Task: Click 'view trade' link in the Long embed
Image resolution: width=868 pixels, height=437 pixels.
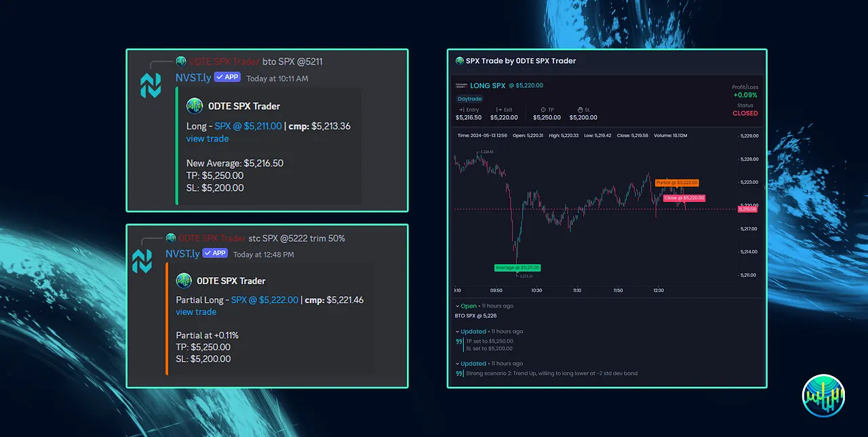Action: [x=208, y=139]
